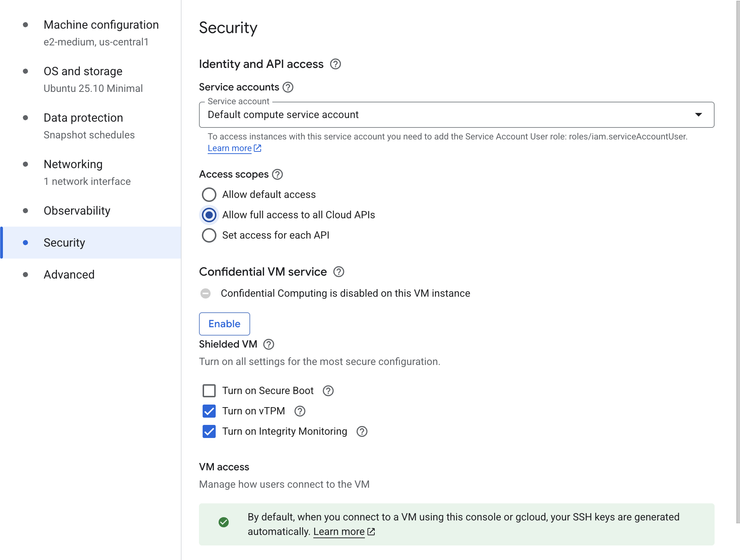This screenshot has width=740, height=560.
Task: Open Machine configuration section
Action: pyautogui.click(x=101, y=25)
